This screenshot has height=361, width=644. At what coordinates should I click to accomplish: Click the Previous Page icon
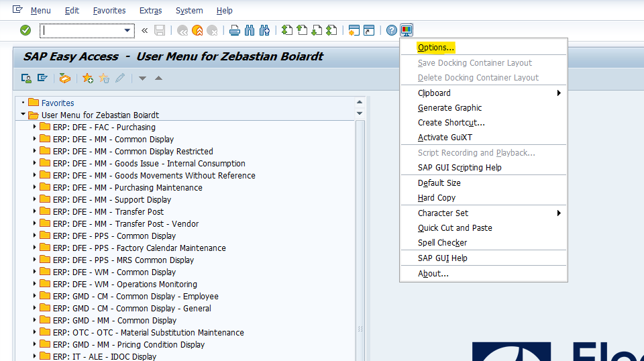tap(302, 30)
